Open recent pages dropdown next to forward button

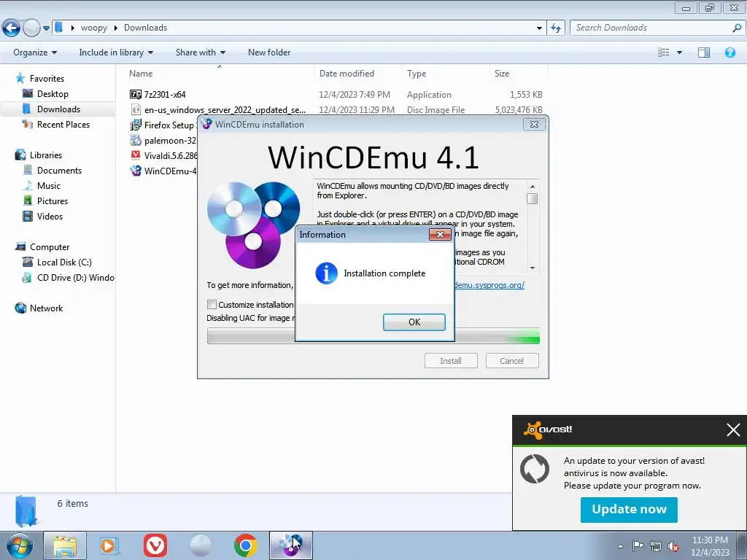(x=46, y=28)
